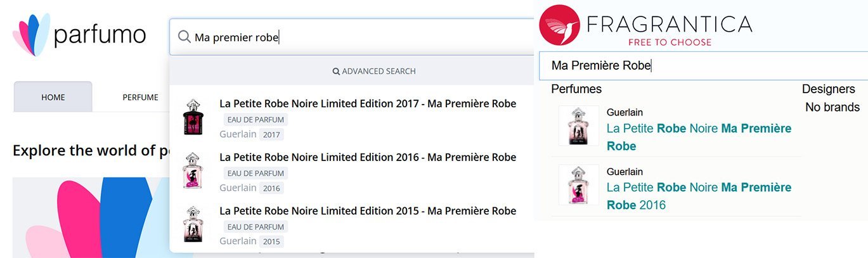Switch to the HOME tab

pos(53,97)
